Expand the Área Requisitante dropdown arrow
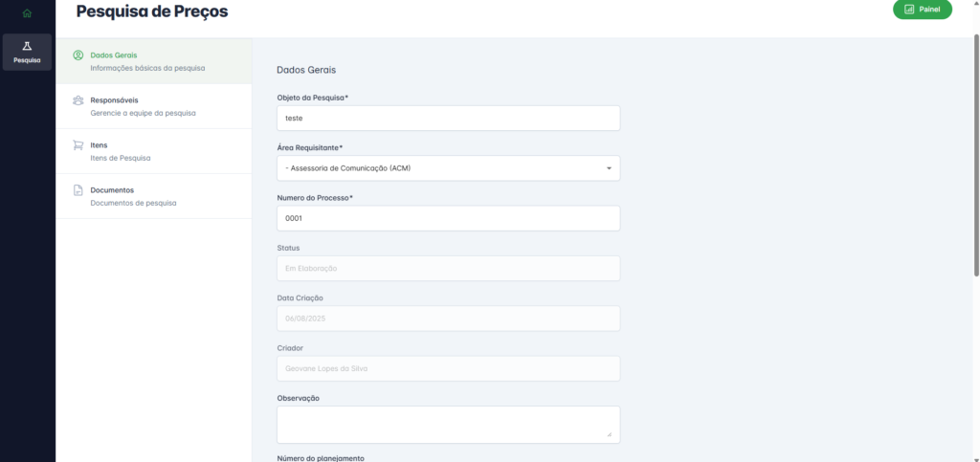Image resolution: width=980 pixels, height=462 pixels. tap(610, 168)
